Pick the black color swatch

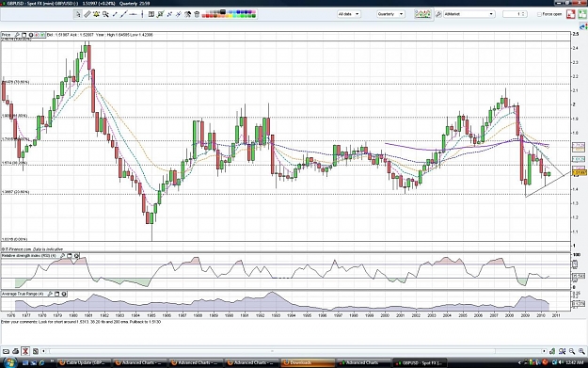click(223, 12)
